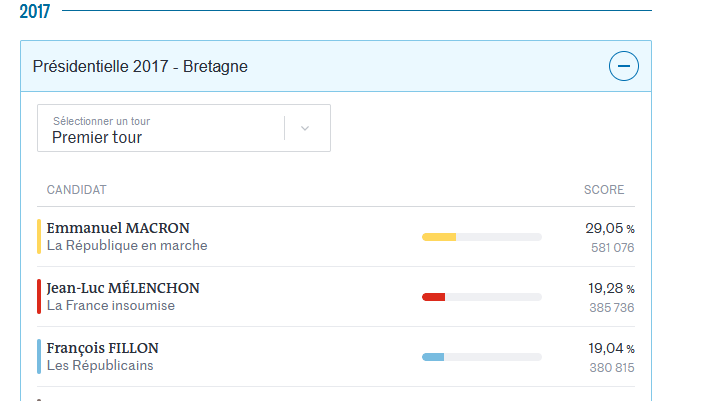Select candidate name François FILLON
This screenshot has width=708, height=401.
click(x=103, y=348)
